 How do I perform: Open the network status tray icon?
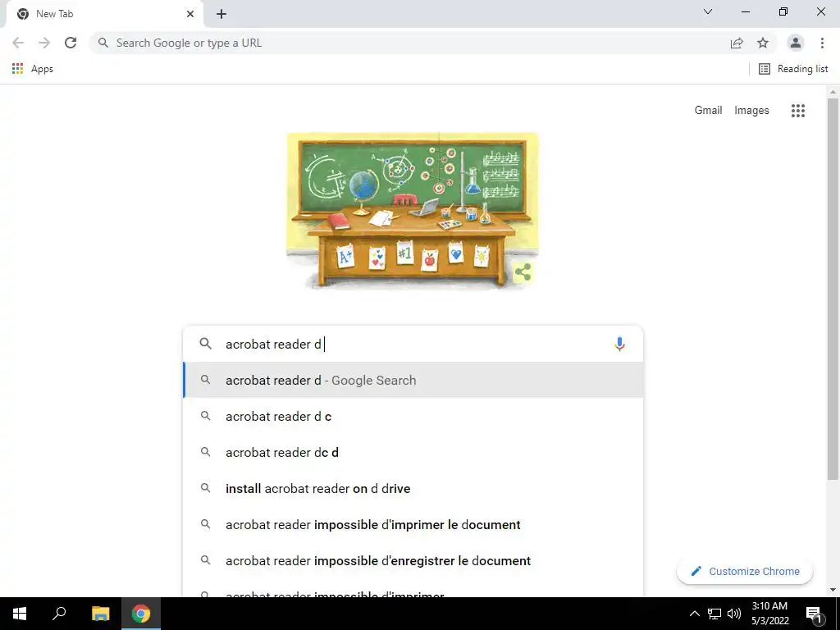click(x=714, y=614)
